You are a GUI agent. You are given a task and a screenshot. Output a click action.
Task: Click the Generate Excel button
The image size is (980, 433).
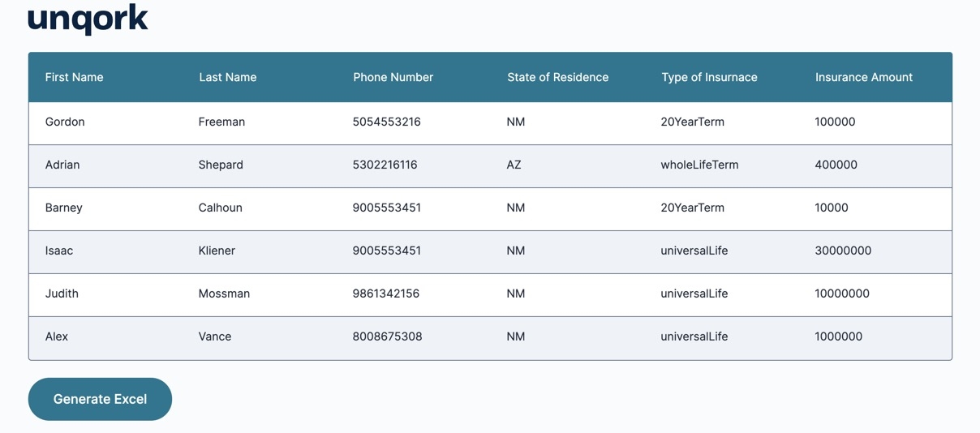(100, 399)
